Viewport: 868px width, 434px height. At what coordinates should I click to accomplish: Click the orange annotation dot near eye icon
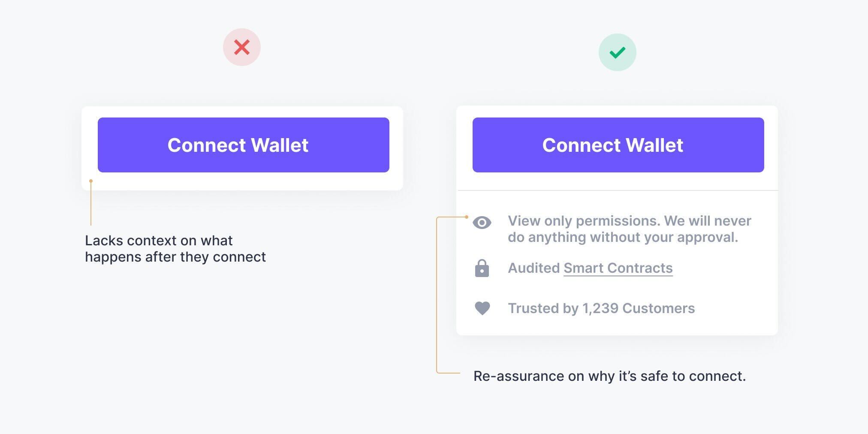[467, 217]
